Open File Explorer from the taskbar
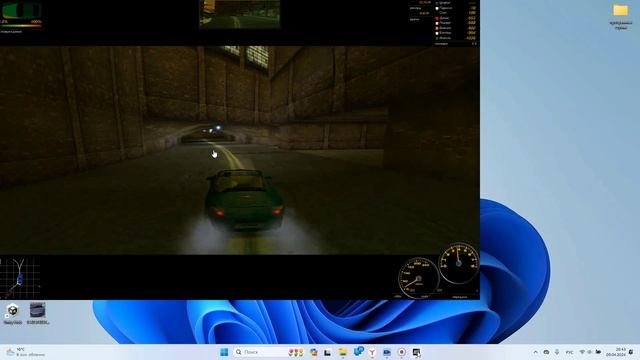640x360 pixels. point(343,352)
